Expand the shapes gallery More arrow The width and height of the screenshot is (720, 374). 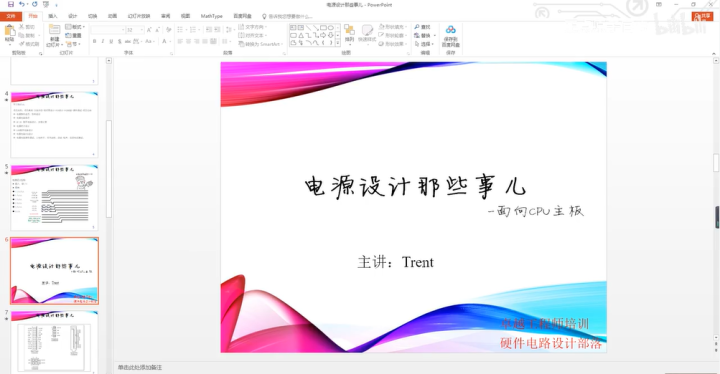[x=338, y=42]
